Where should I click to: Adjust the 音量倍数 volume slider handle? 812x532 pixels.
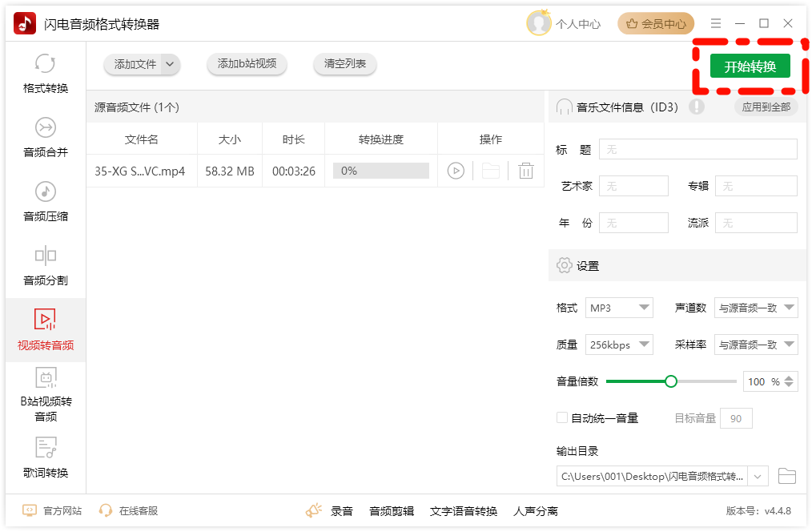click(670, 381)
